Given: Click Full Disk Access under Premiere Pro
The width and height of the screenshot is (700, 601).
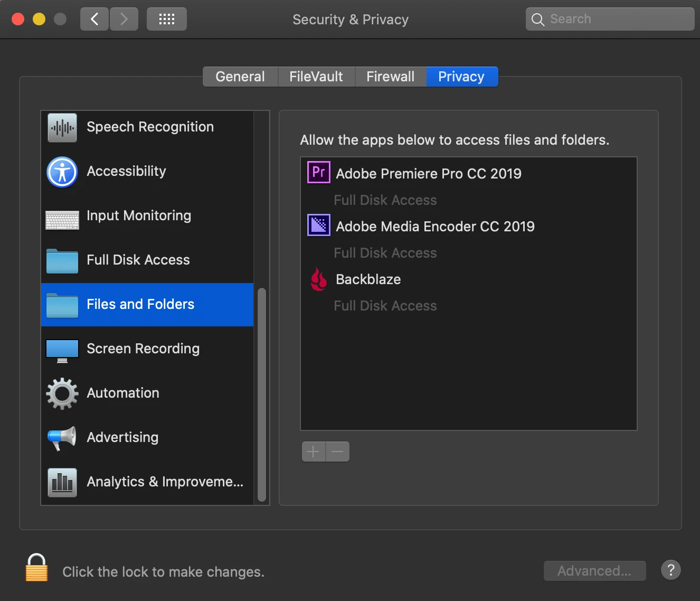Looking at the screenshot, I should [385, 200].
